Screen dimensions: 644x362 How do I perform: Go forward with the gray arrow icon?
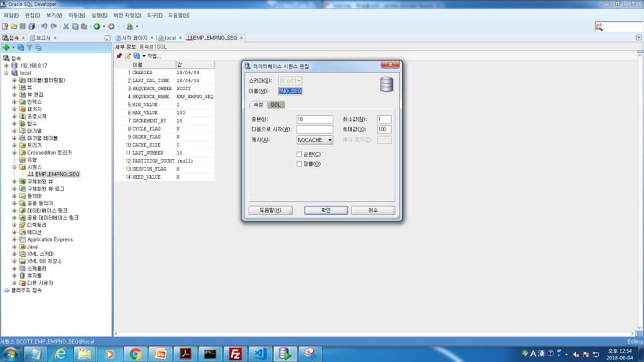[111, 26]
